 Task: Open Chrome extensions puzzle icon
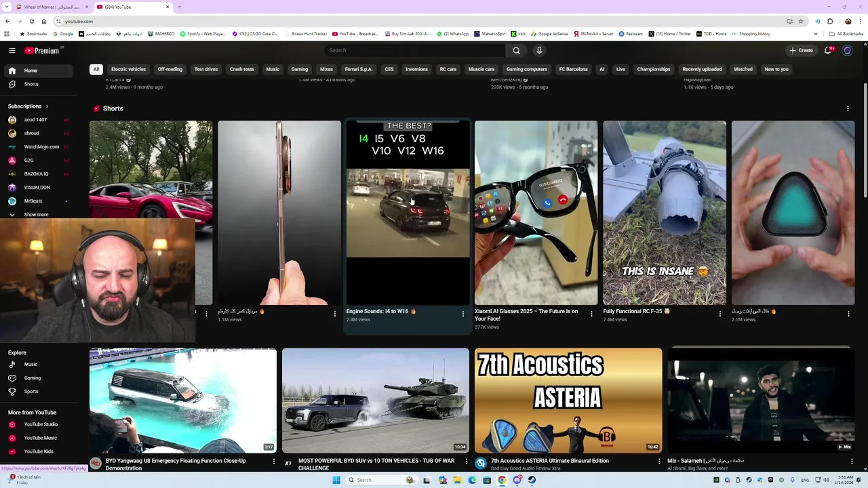830,21
